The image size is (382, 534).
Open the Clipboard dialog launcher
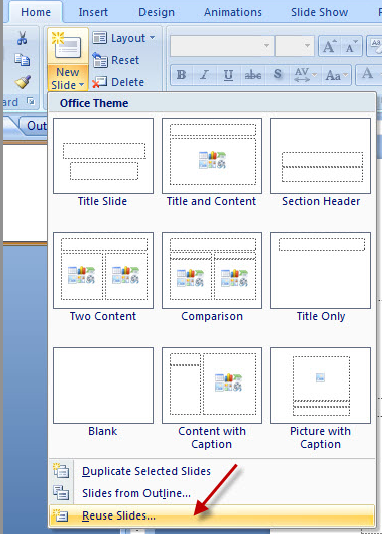click(31, 101)
